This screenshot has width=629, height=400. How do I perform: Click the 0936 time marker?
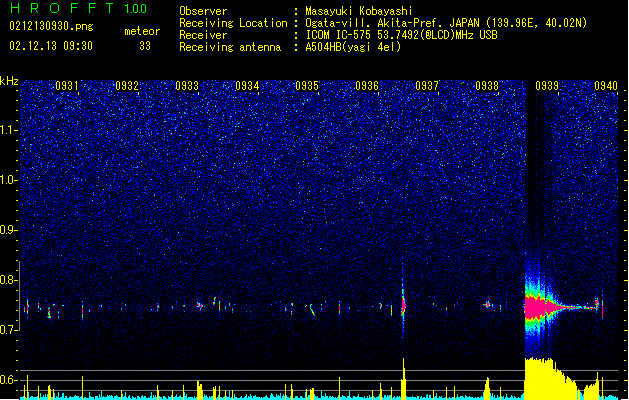point(367,86)
